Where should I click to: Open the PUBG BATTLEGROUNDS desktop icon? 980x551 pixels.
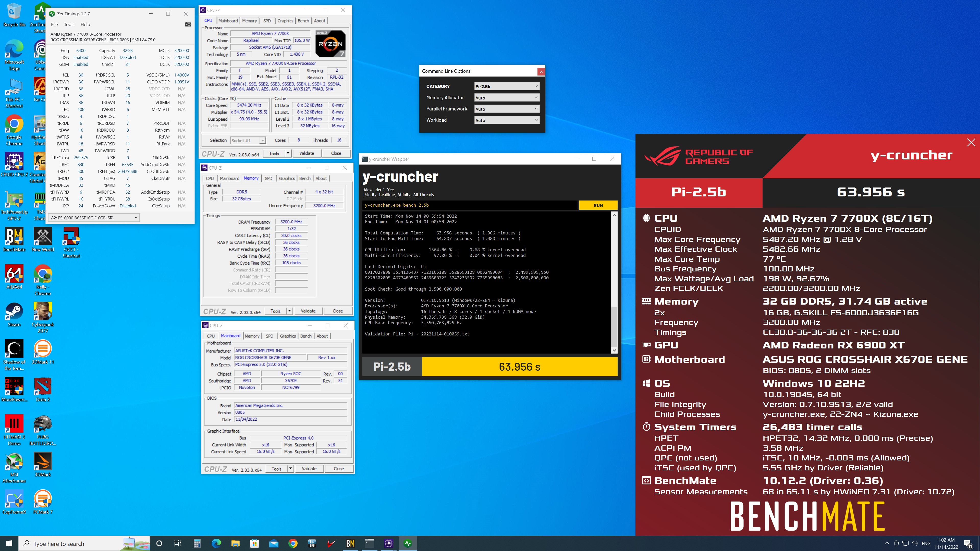[x=43, y=430]
